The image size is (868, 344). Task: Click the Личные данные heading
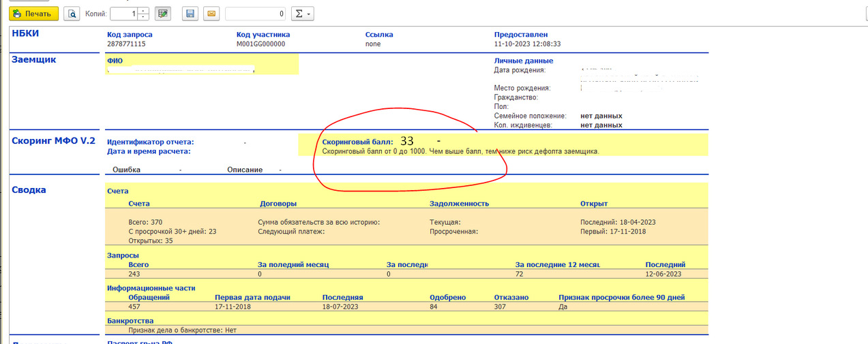pyautogui.click(x=524, y=61)
